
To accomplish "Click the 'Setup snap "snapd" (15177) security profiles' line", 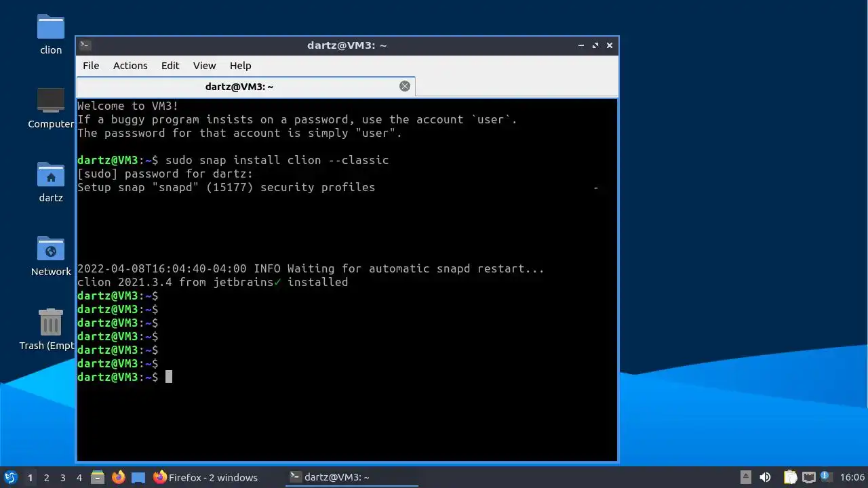I will tap(226, 187).
